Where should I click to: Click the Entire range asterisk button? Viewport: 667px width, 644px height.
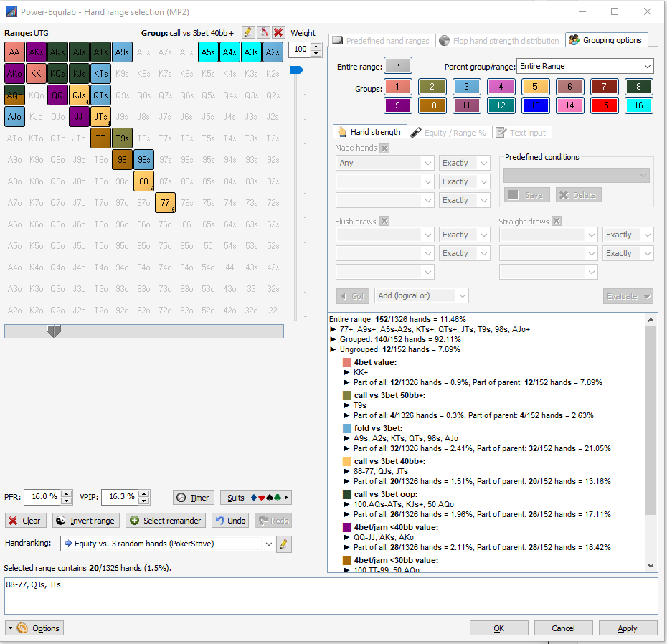tap(397, 65)
